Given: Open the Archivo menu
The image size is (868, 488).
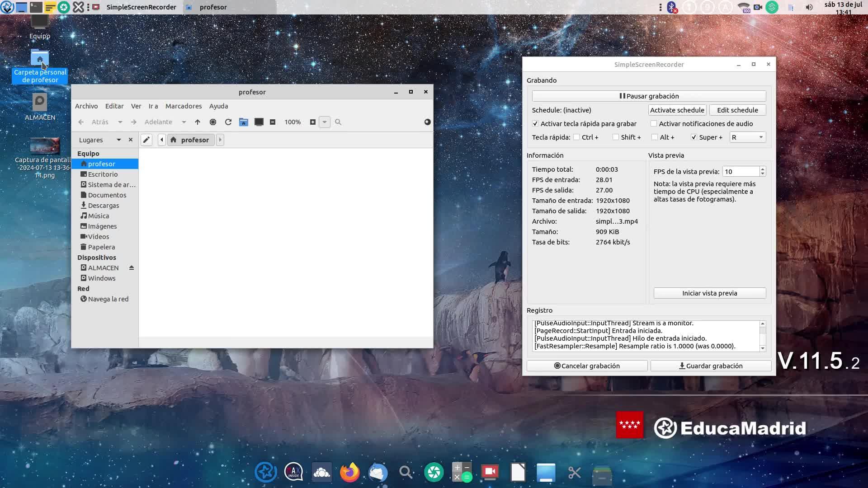Looking at the screenshot, I should click(x=86, y=106).
